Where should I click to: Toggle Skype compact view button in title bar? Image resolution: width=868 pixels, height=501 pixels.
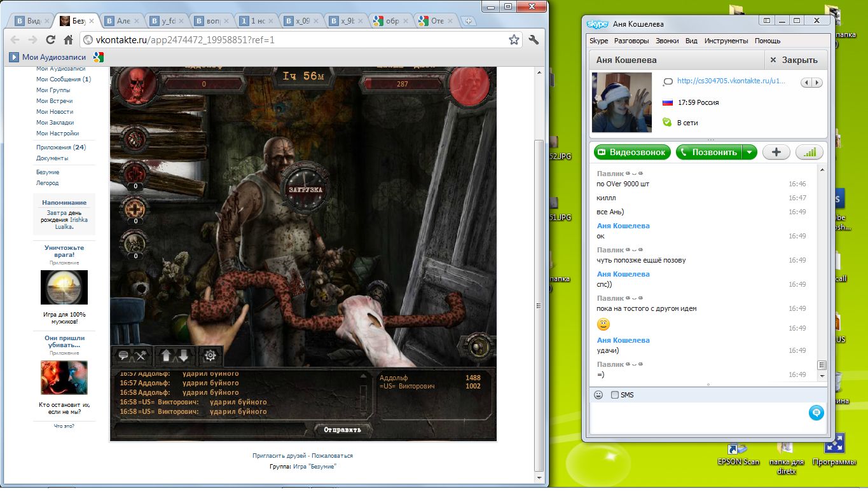[x=767, y=21]
